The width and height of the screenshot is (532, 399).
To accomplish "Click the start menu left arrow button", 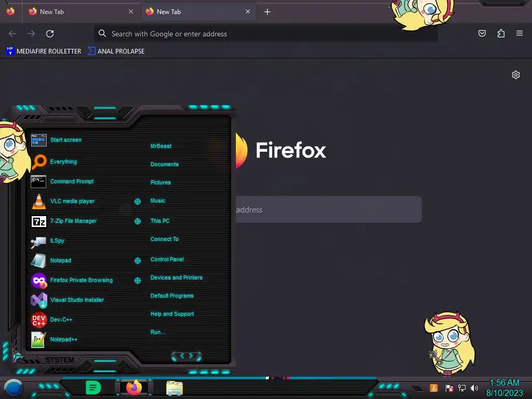I will coord(181,356).
